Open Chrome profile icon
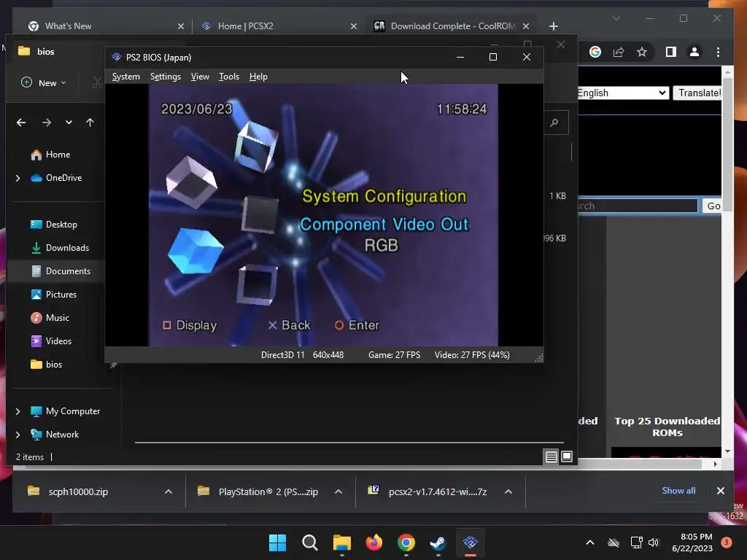This screenshot has height=560, width=747. pyautogui.click(x=694, y=52)
